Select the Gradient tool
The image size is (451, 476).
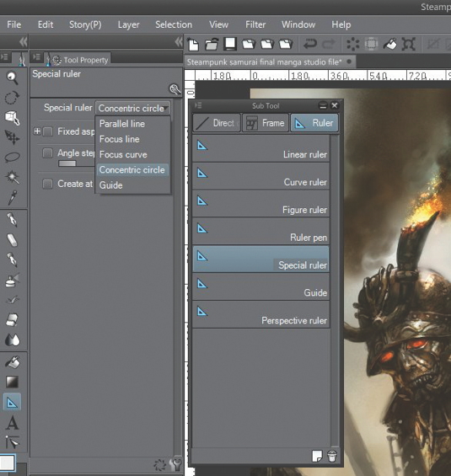pos(12,382)
